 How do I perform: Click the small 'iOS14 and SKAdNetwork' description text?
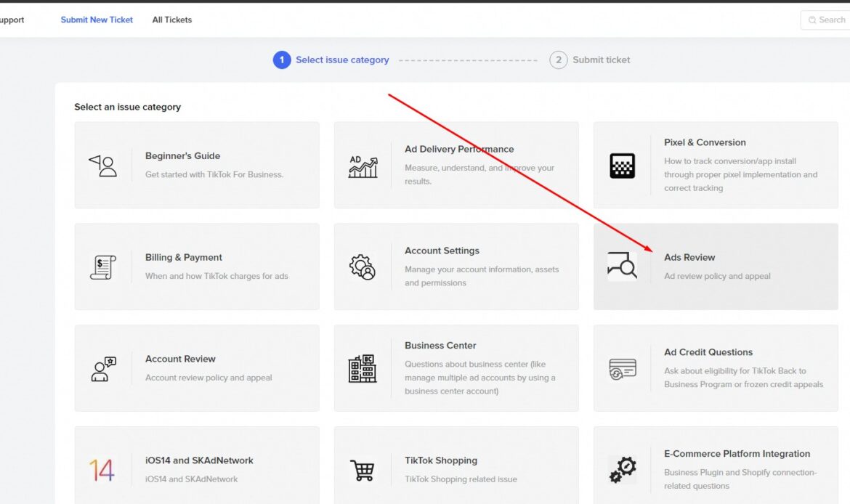(191, 479)
